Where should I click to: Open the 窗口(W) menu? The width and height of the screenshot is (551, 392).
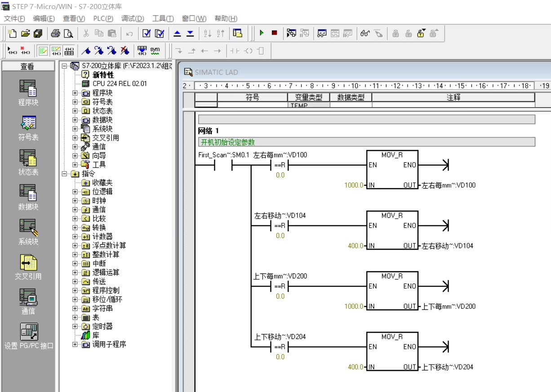pyautogui.click(x=194, y=18)
